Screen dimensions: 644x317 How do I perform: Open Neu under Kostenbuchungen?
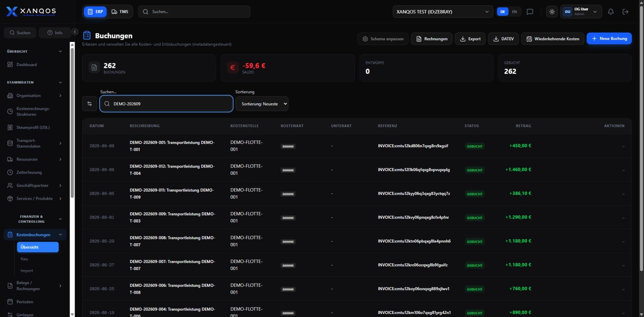pyautogui.click(x=24, y=259)
